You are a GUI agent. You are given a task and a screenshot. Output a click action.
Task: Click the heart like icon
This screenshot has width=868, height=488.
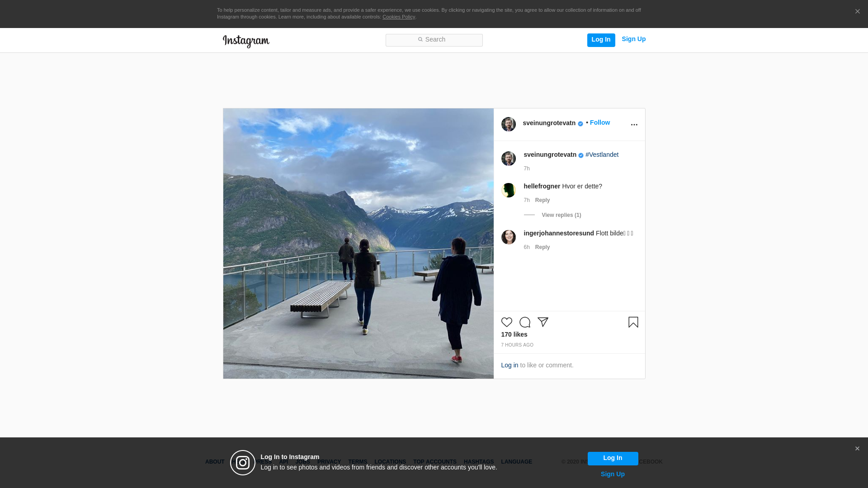pyautogui.click(x=506, y=322)
